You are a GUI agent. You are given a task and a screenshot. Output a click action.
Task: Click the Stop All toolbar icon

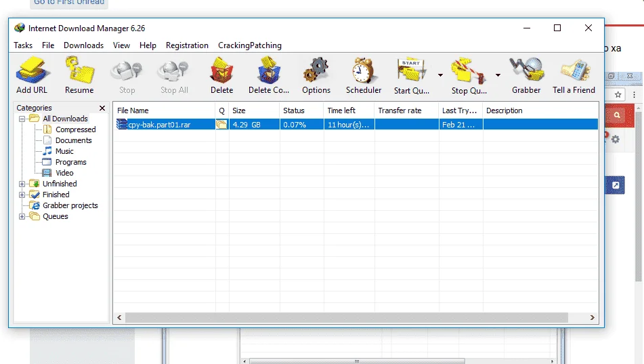[174, 75]
